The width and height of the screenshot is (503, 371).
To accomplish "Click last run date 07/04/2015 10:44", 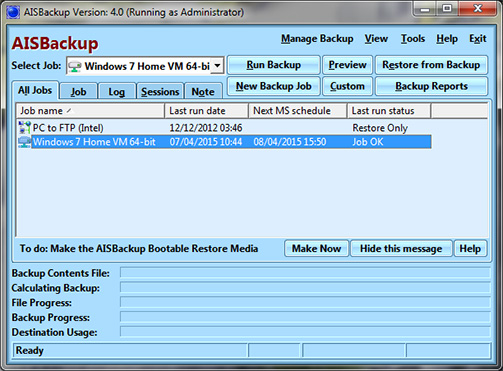I will click(x=206, y=142).
